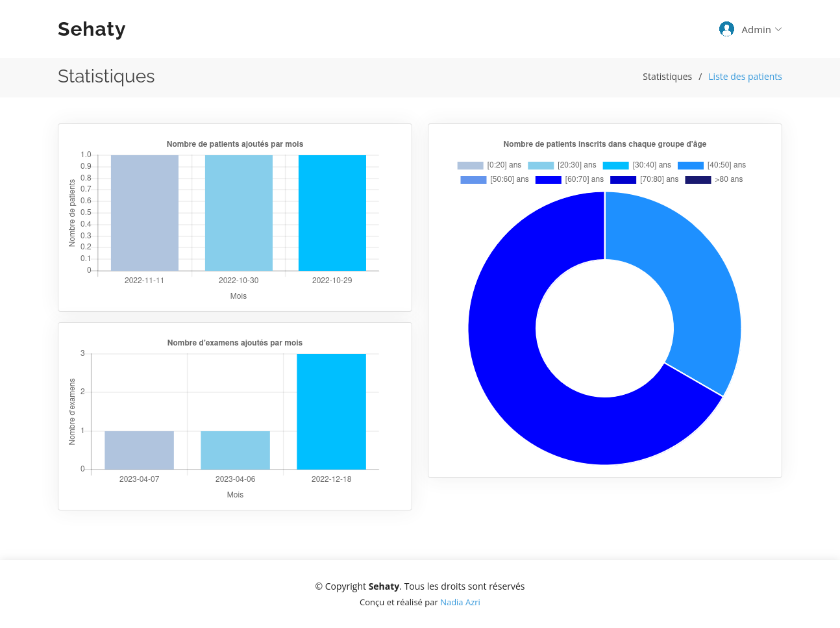Click the Admin user avatar icon
Image resolution: width=840 pixels, height=628 pixels.
coord(726,29)
